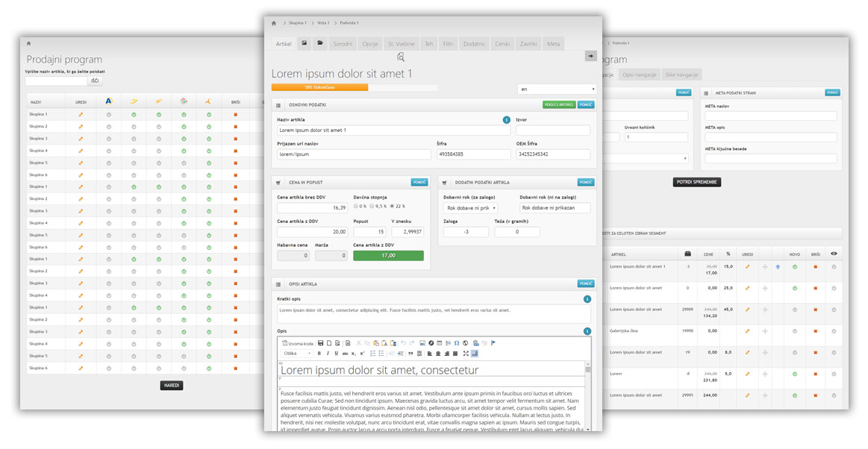Switch to the Filtri tab
The image size is (868, 449).
click(449, 44)
